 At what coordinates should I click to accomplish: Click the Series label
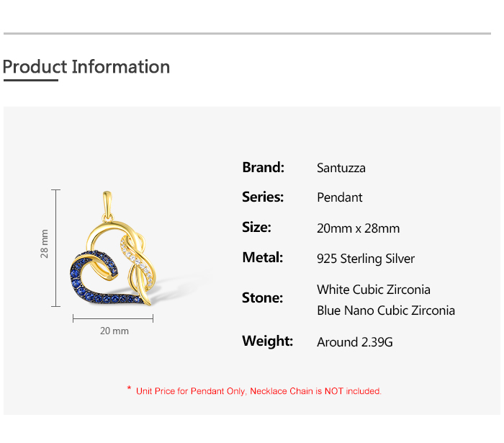(x=263, y=197)
